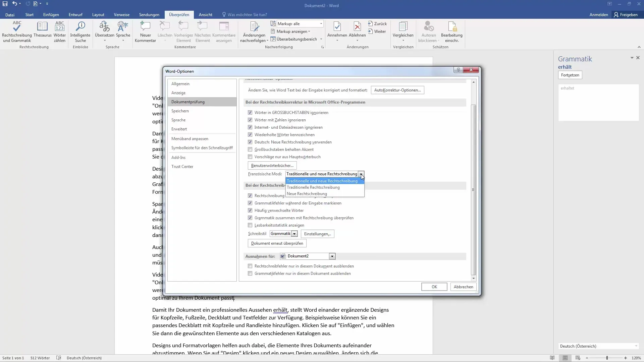This screenshot has width=644, height=362.
Task: Enable Großbuchstaben behalten Akzent
Action: pyautogui.click(x=250, y=149)
